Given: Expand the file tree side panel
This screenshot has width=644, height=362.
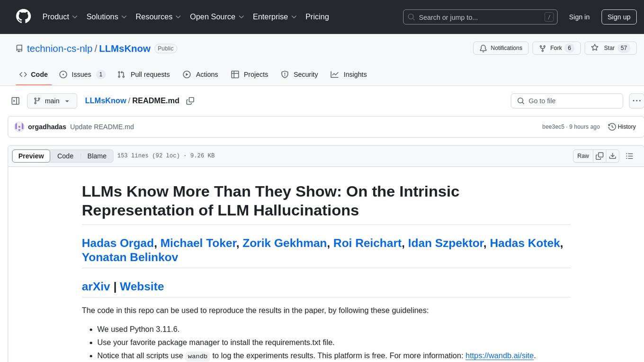Looking at the screenshot, I should pos(16,101).
